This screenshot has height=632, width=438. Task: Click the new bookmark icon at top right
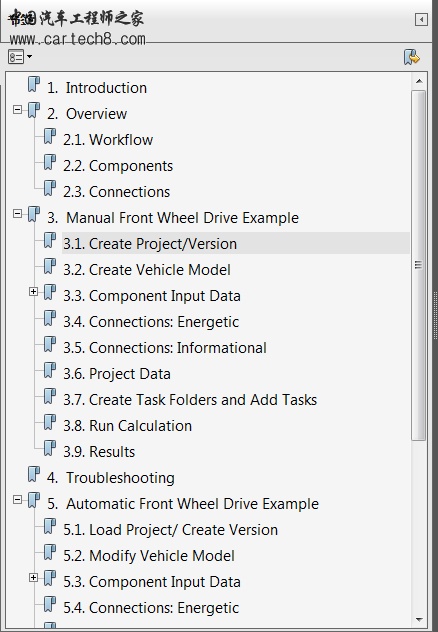(411, 57)
